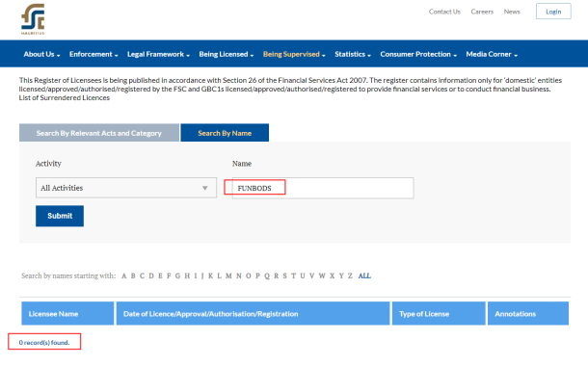
Task: Open the All Activities dropdown
Action: pos(126,188)
